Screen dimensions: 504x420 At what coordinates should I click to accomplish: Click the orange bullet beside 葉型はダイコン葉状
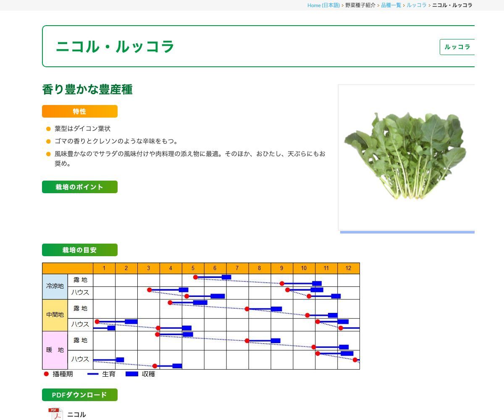[x=47, y=129]
